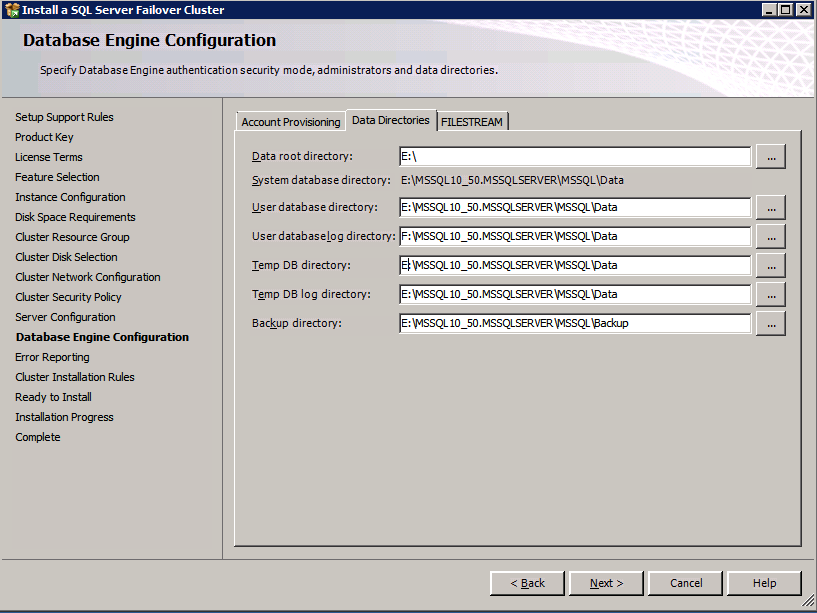This screenshot has width=817, height=613.
Task: Browse for Temp DB log directory
Action: [x=771, y=295]
